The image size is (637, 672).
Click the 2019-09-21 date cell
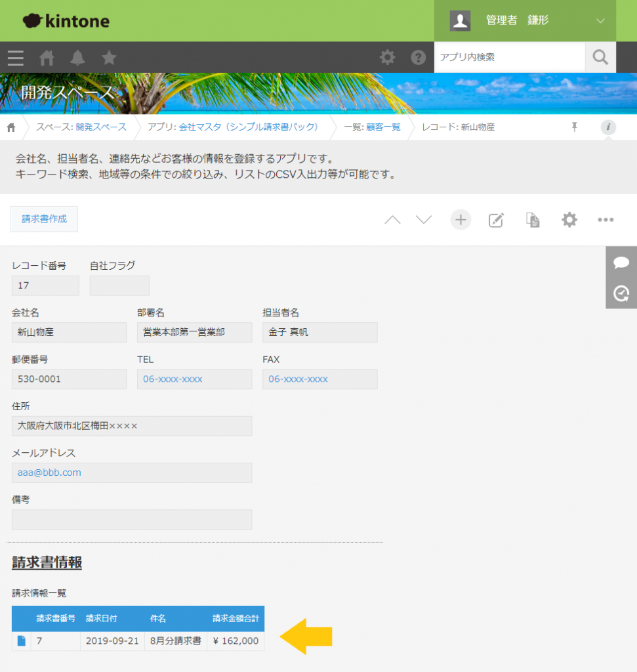coord(112,641)
